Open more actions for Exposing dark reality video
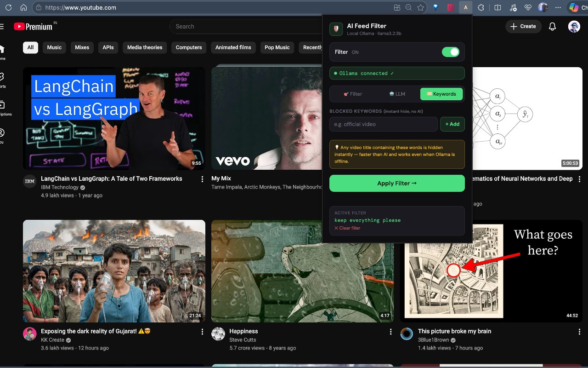This screenshot has width=588, height=368. 202,332
